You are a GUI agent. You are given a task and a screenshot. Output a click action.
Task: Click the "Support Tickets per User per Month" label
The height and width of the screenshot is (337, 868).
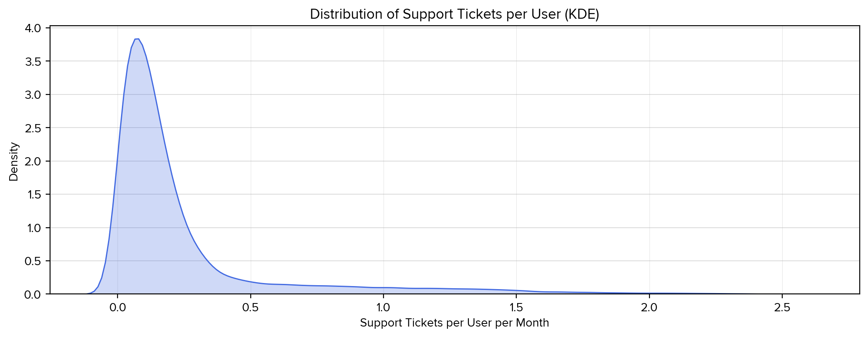click(x=454, y=323)
